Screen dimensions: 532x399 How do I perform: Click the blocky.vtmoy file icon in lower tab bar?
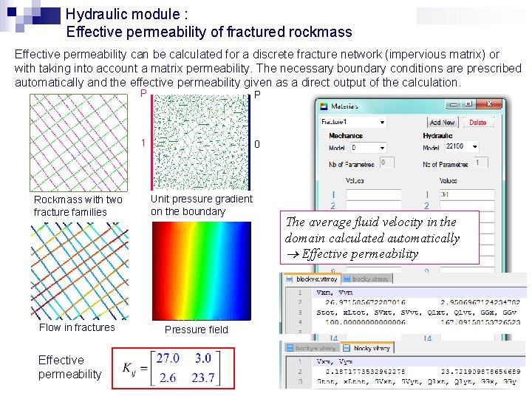(347, 348)
